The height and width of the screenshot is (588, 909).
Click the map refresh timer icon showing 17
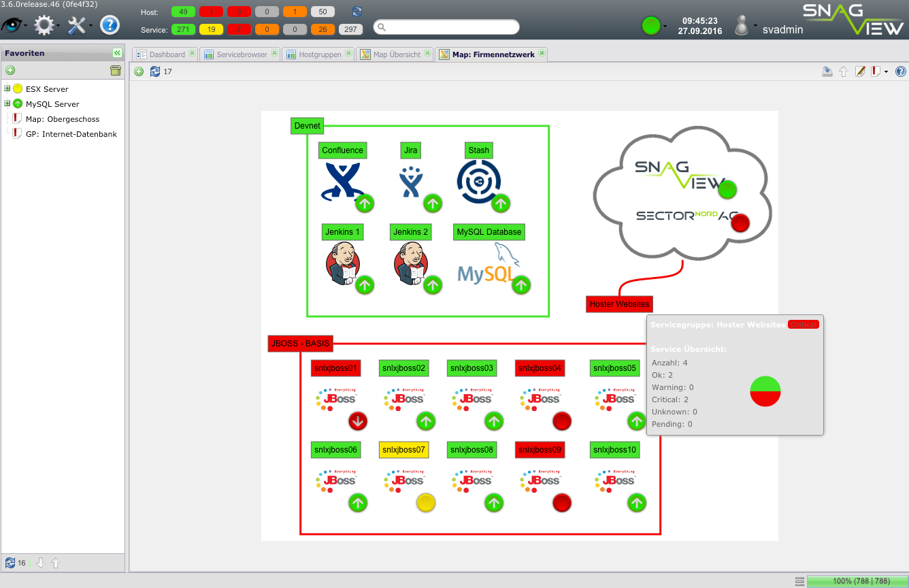point(155,71)
